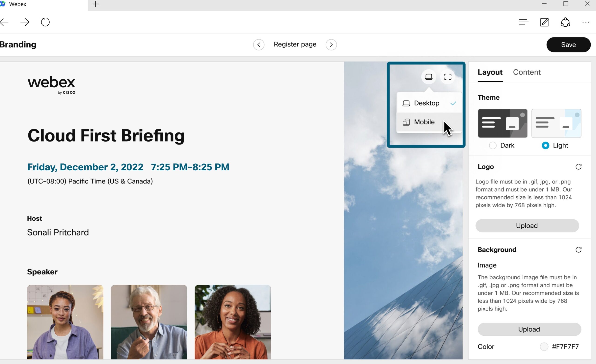
Task: Select the Dark theme radio button
Action: 493,145
